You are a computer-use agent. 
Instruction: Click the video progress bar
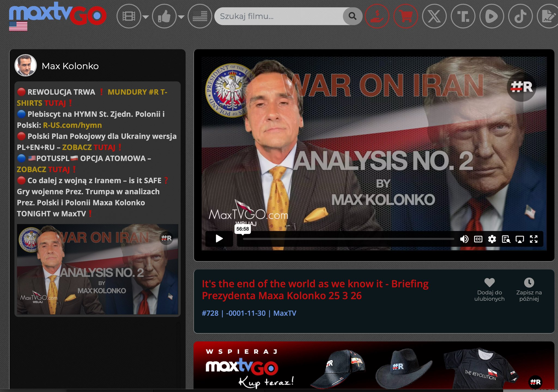[348, 239]
